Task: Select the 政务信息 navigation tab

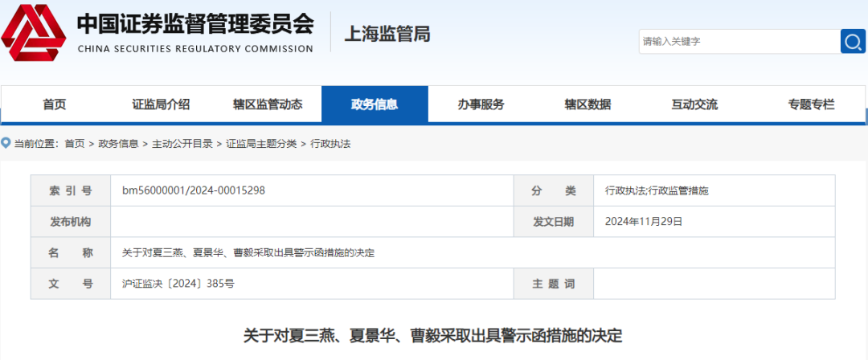Action: [x=375, y=104]
